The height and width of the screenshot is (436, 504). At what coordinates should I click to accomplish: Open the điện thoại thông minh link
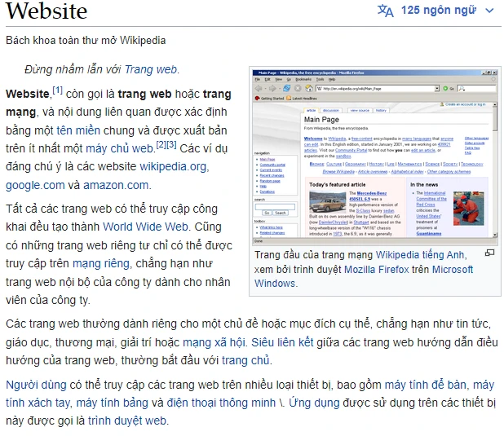221,403
